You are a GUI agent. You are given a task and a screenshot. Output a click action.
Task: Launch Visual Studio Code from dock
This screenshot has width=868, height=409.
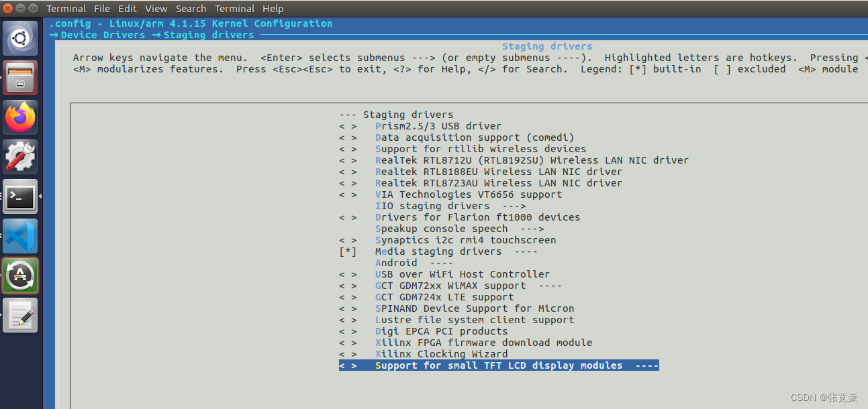(21, 236)
